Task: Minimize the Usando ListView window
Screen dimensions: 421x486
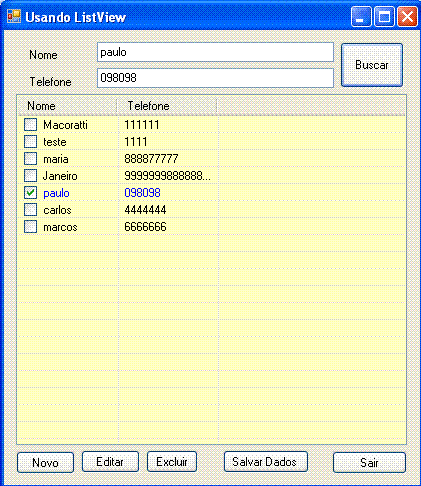Action: tap(361, 17)
